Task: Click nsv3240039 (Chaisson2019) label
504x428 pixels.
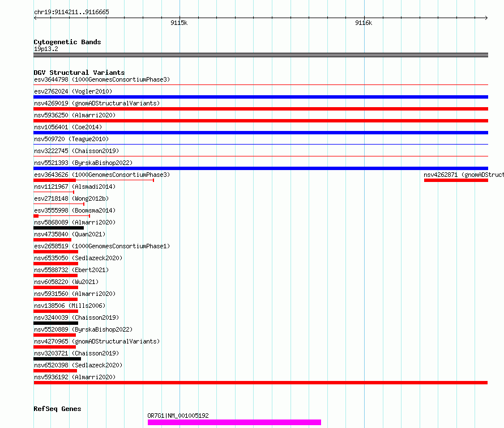Action: coord(76,317)
